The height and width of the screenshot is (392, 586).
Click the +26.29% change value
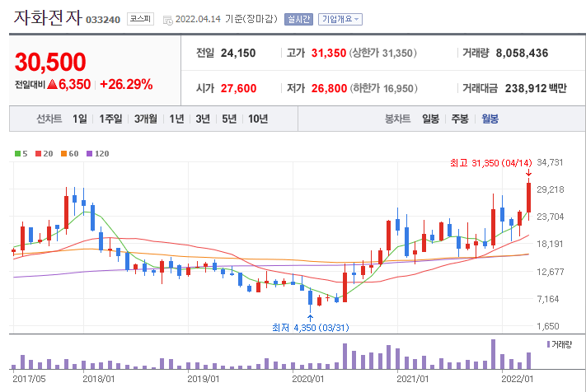tap(126, 84)
